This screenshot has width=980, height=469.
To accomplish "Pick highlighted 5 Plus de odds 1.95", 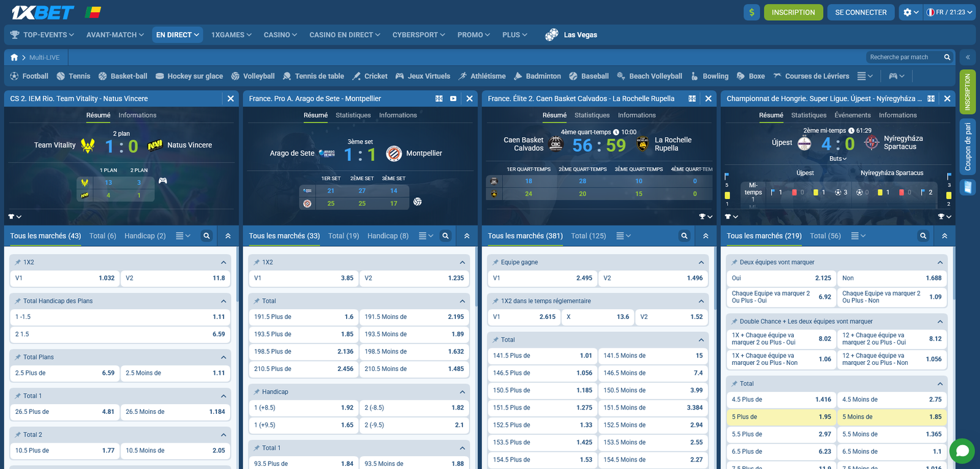I will [x=782, y=417].
